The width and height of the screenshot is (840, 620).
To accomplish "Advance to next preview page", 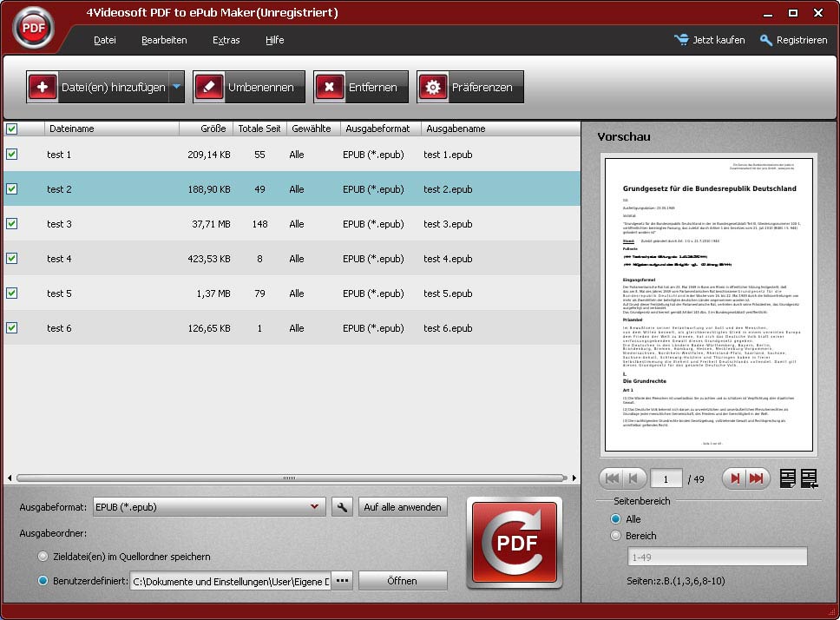I will coord(735,478).
